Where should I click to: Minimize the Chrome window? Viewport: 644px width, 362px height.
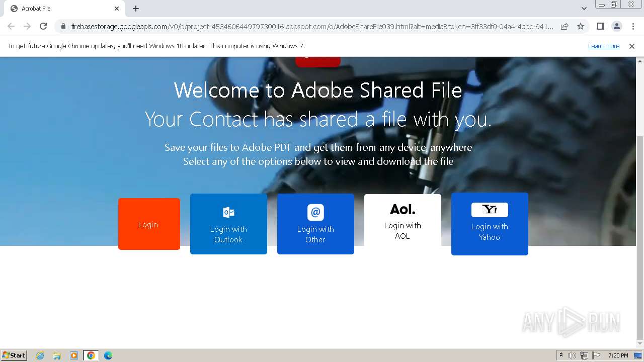click(x=602, y=5)
